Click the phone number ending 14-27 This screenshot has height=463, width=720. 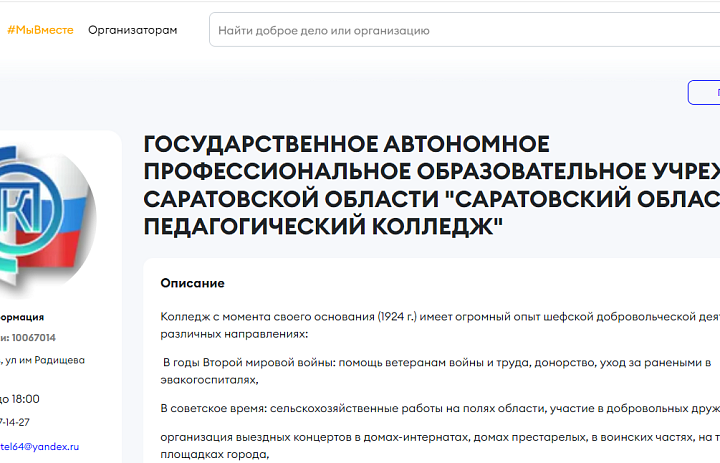15,422
